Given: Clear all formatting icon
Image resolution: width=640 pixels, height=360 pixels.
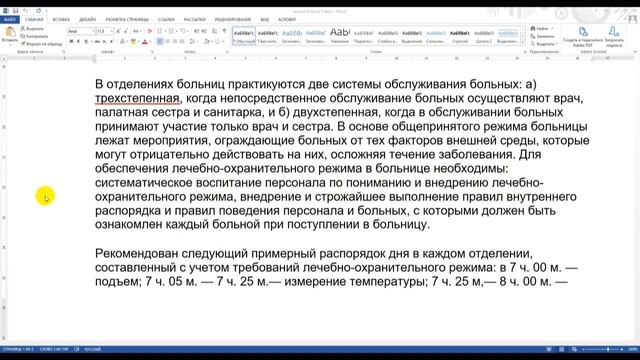Looking at the screenshot, I should (149, 31).
